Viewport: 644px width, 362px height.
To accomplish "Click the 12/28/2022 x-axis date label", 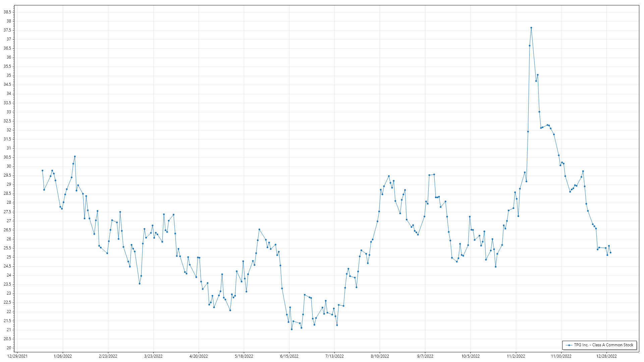I will (606, 356).
